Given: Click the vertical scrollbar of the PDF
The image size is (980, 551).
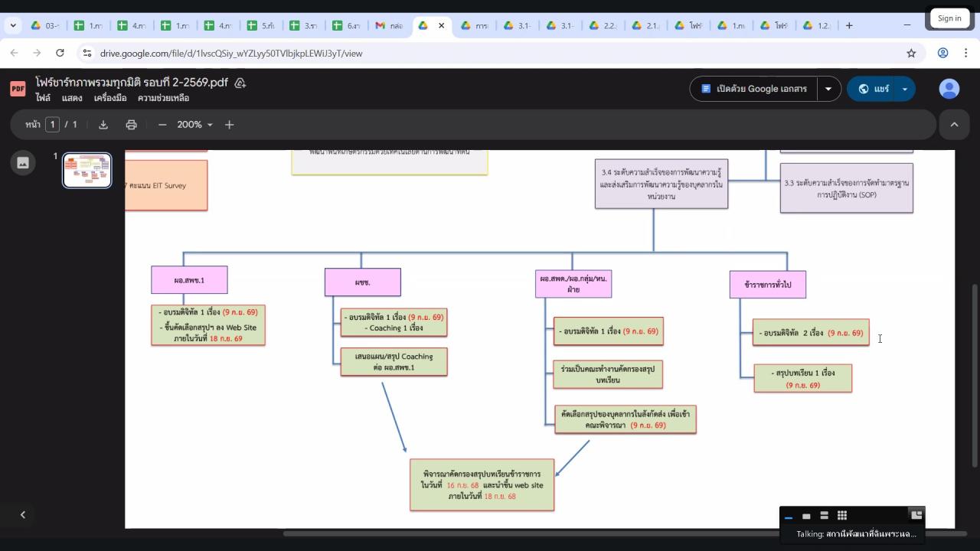Looking at the screenshot, I should (975, 375).
